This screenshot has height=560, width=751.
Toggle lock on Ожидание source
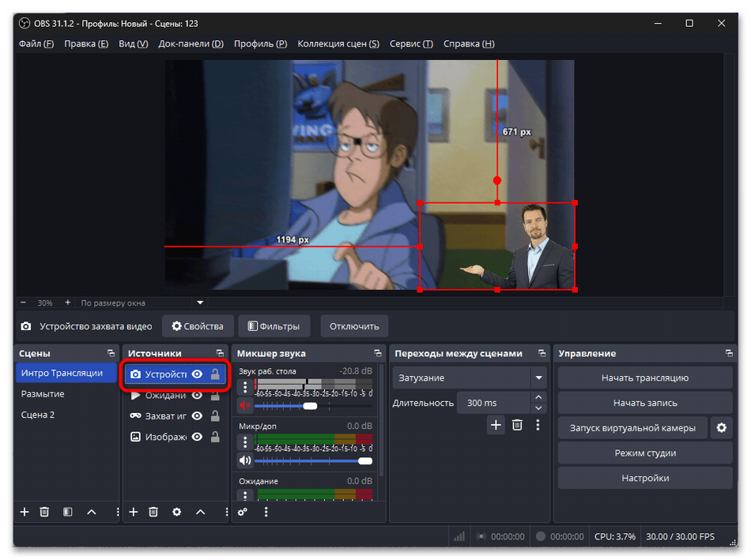pyautogui.click(x=215, y=396)
